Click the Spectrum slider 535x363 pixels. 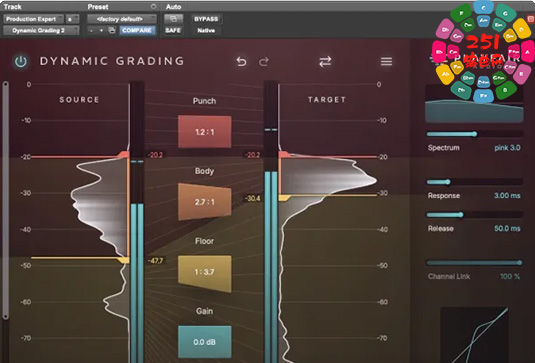tap(475, 134)
